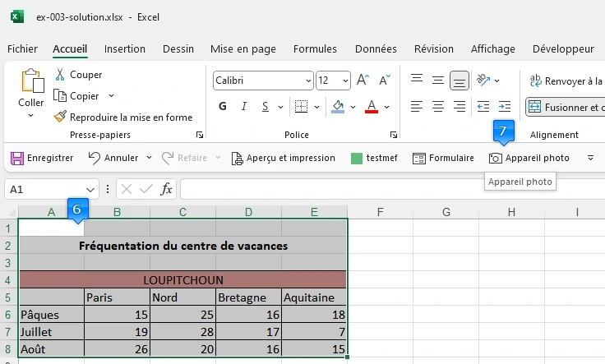Click the increase indent icon
This screenshot has width=605, height=364.
504,107
